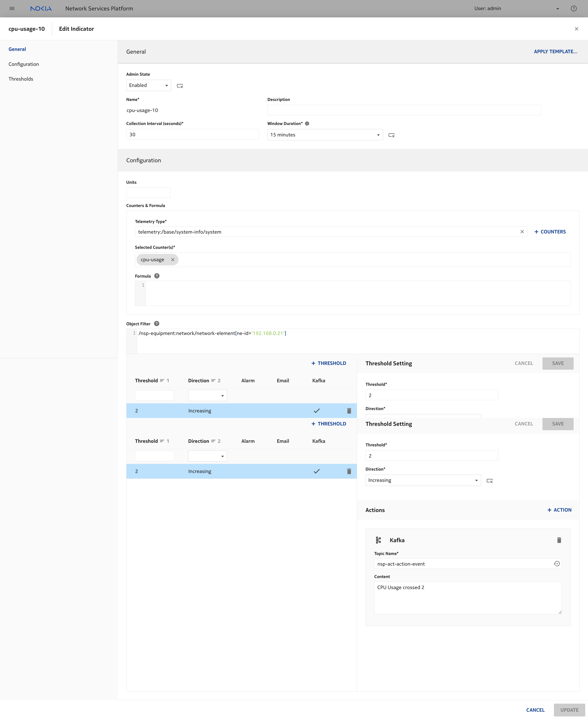Open the Admin State dropdown
Viewport: 588px width, 720px height.
(149, 85)
